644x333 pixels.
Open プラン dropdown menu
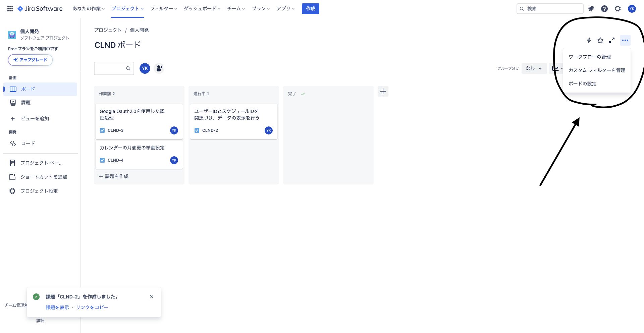pos(261,9)
